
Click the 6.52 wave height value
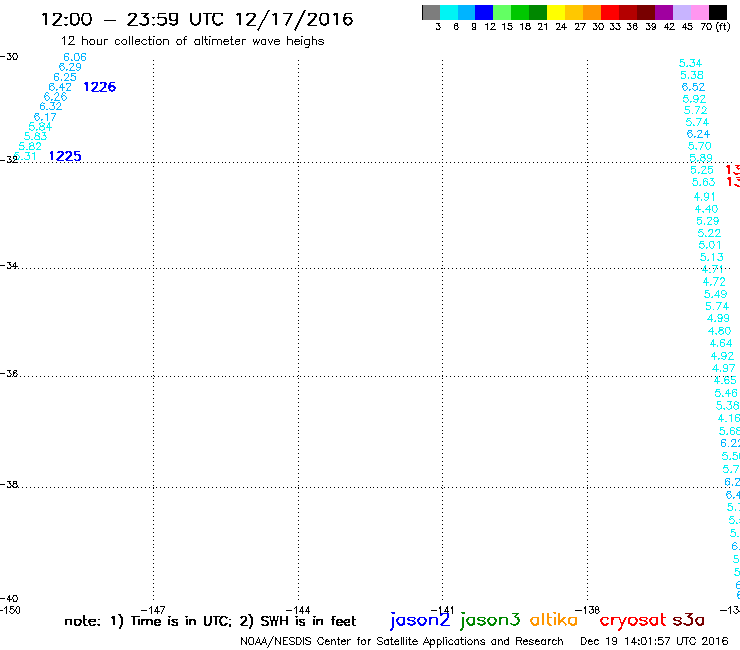[693, 87]
